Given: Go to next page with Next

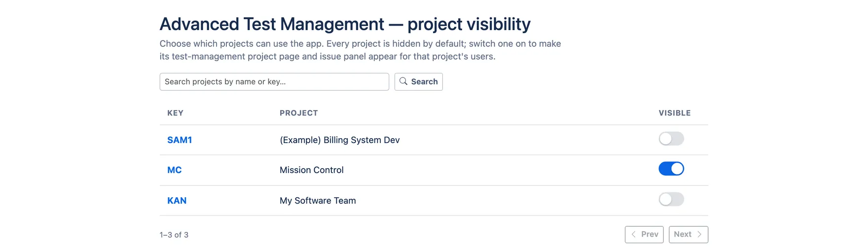Looking at the screenshot, I should (x=688, y=235).
